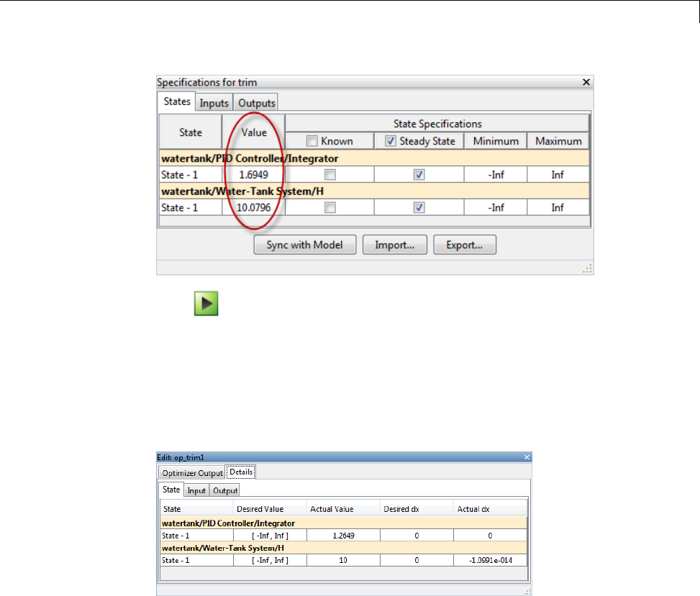700x596 pixels.
Task: Edit Maximum Inf for the Water-Tank System/H state
Action: pyautogui.click(x=558, y=208)
